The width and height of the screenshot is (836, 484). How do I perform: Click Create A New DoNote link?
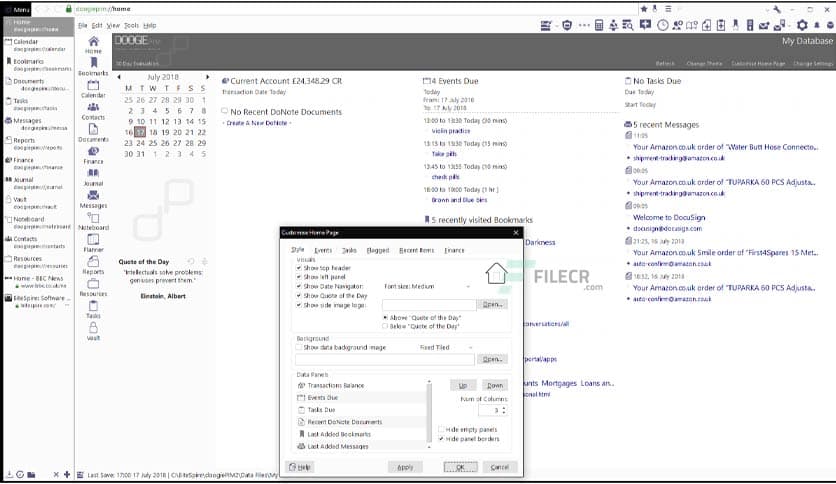(x=257, y=123)
